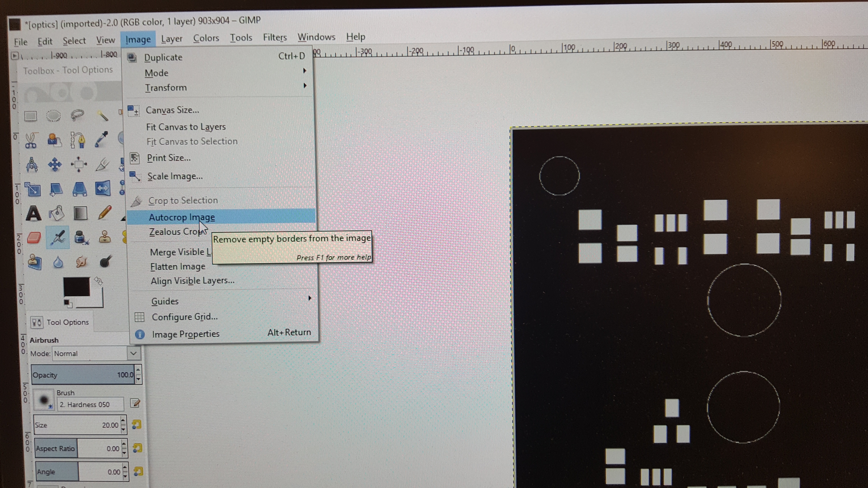This screenshot has width=868, height=488.
Task: Select the Perspective Clone tool
Action: [35, 262]
